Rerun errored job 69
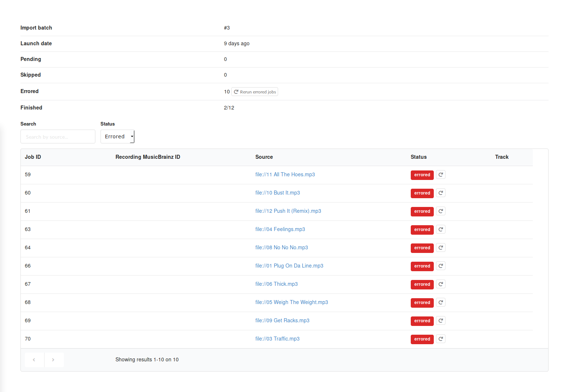 441,320
